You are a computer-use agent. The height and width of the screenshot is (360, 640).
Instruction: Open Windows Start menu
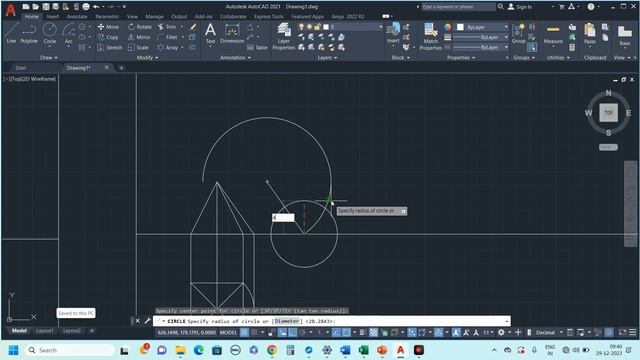pos(13,350)
